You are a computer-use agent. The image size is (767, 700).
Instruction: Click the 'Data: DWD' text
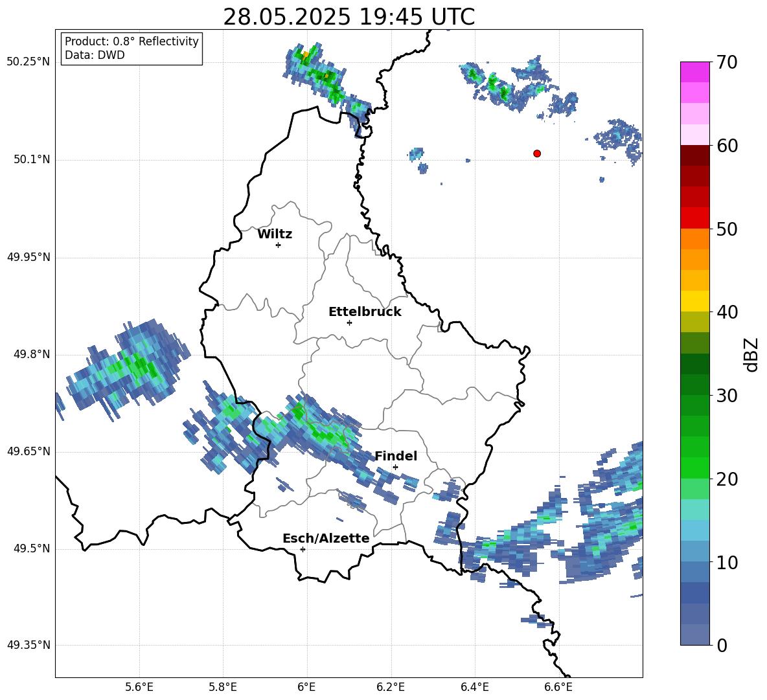tap(95, 55)
